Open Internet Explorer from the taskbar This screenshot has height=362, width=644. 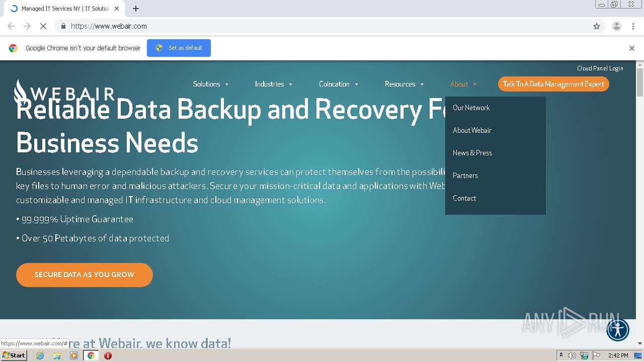coord(40,355)
